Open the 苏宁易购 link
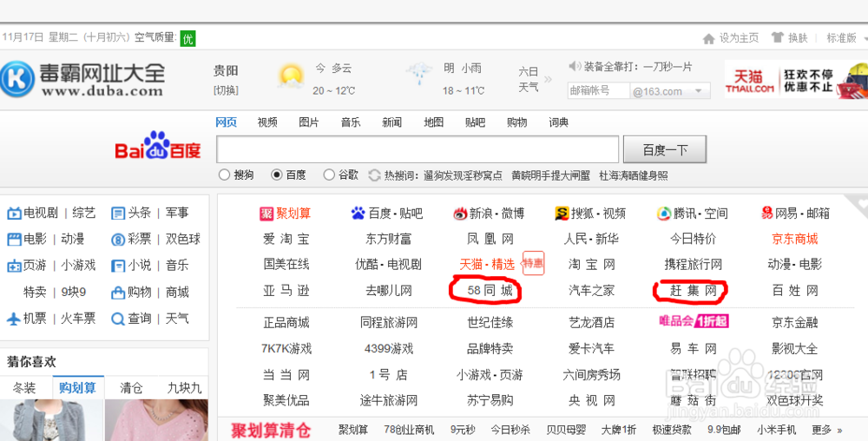Viewport: 868px width, 441px height. [490, 400]
